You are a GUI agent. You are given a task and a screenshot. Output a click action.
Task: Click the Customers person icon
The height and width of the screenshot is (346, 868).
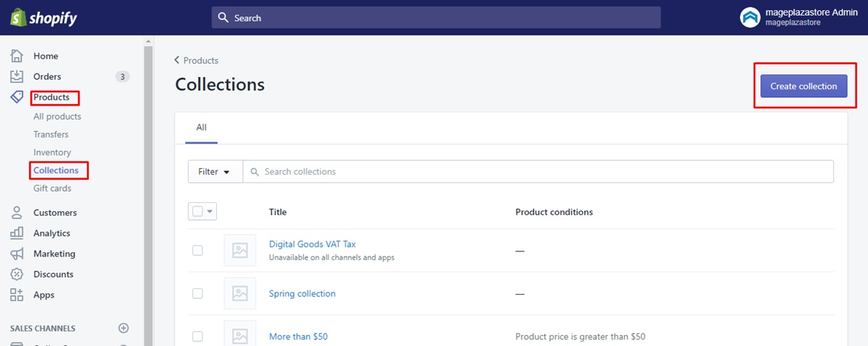coord(17,212)
